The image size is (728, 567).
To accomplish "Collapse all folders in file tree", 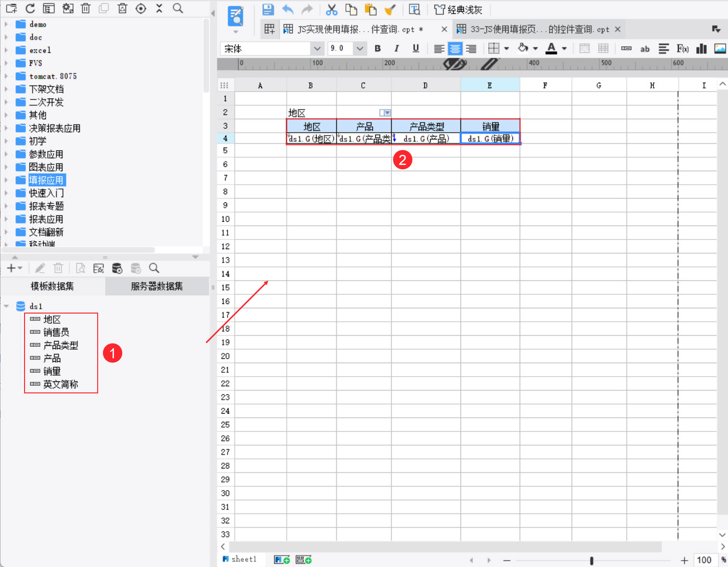I will [x=159, y=8].
